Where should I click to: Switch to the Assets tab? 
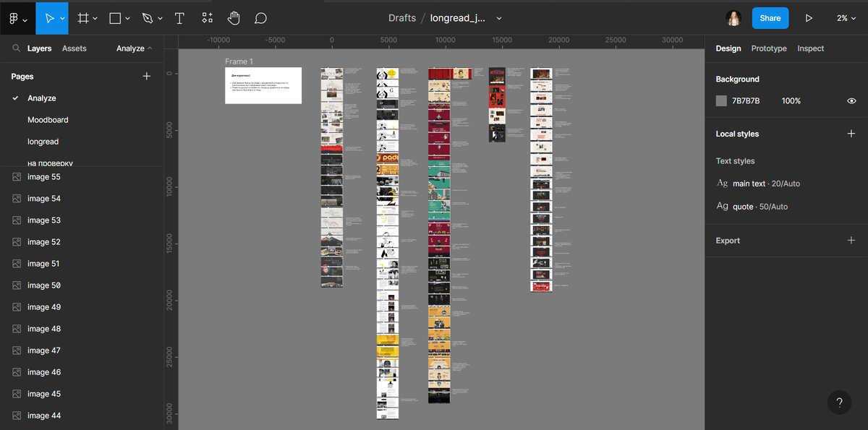tap(75, 48)
